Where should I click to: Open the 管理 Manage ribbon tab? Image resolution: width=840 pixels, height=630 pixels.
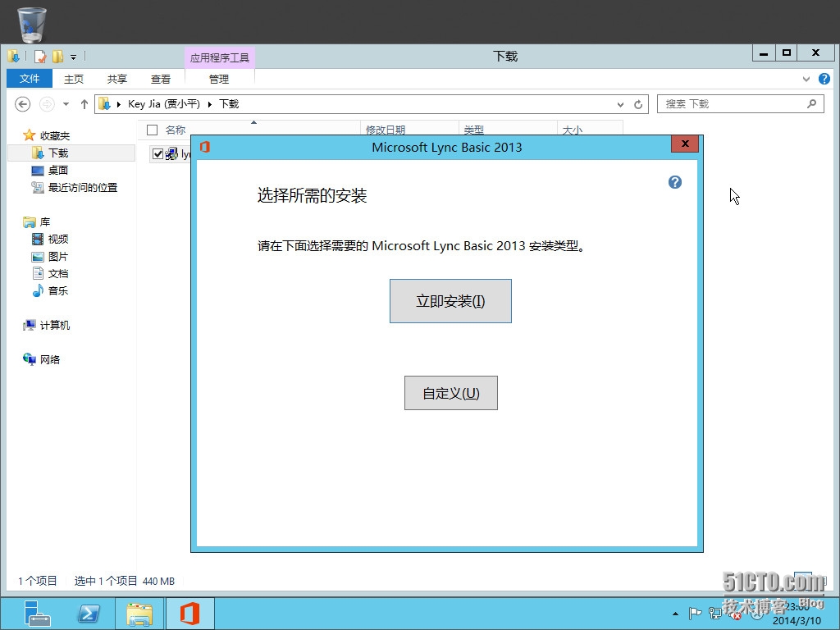tap(218, 80)
